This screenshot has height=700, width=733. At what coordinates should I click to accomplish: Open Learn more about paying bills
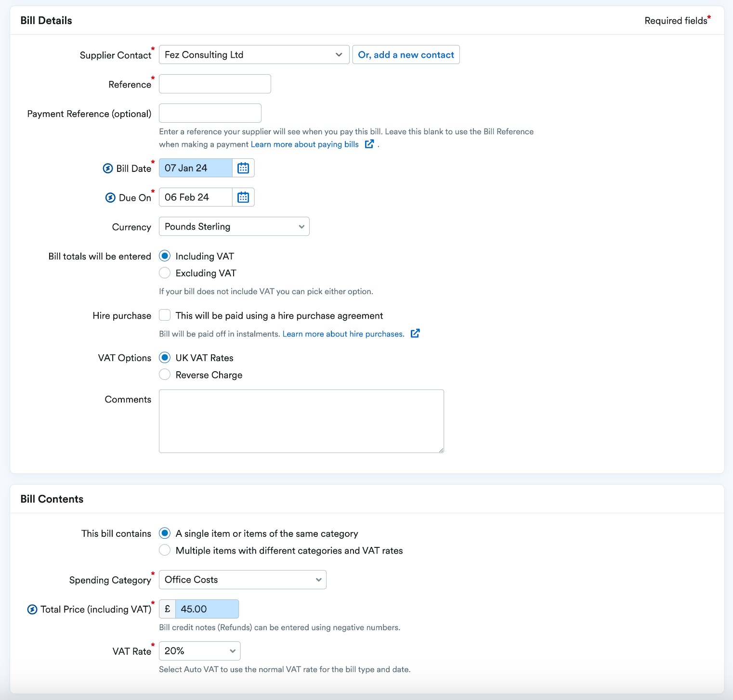303,144
